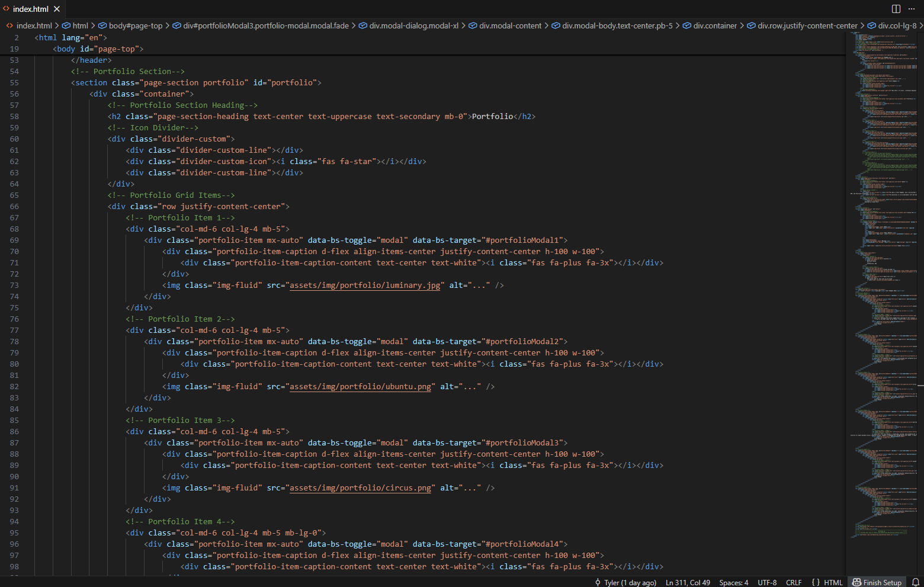924x587 pixels.
Task: Click the Split Editor Right icon
Action: (896, 9)
